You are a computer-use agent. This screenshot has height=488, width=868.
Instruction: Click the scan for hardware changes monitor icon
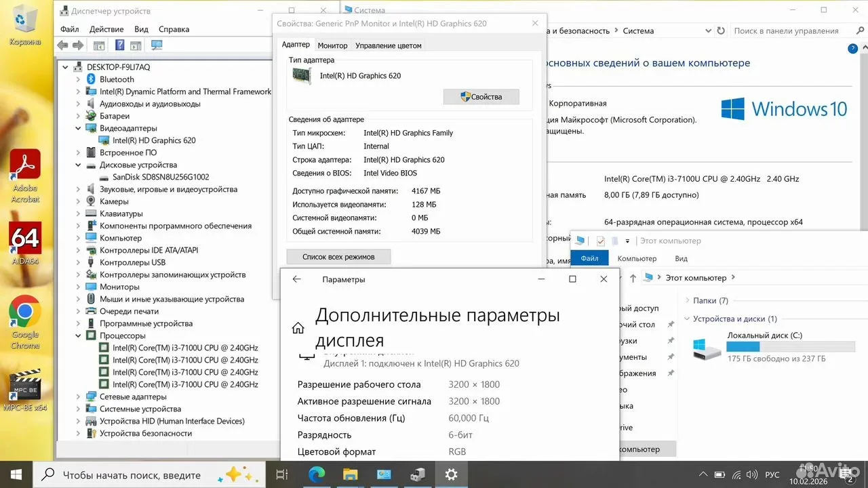(157, 45)
